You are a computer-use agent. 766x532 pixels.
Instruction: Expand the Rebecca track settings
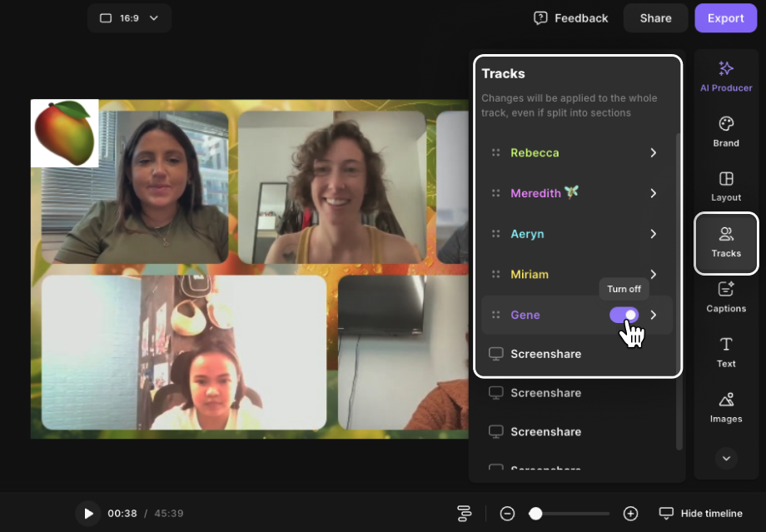[x=654, y=153]
